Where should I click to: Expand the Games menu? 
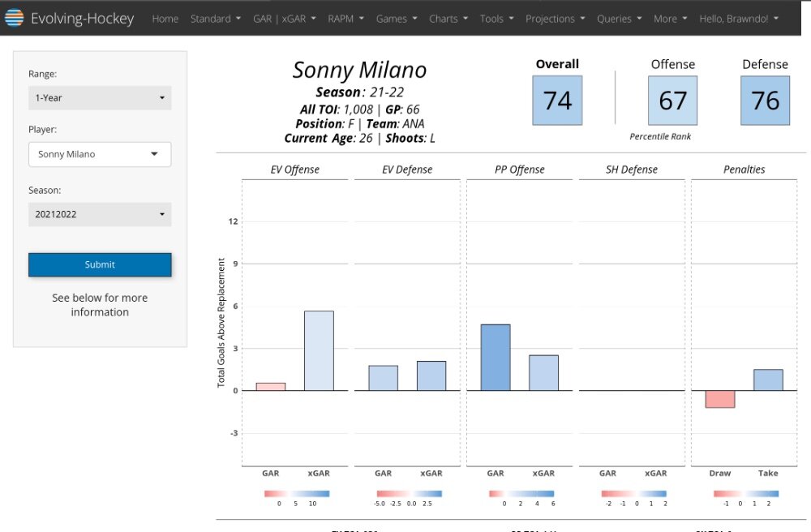click(397, 19)
